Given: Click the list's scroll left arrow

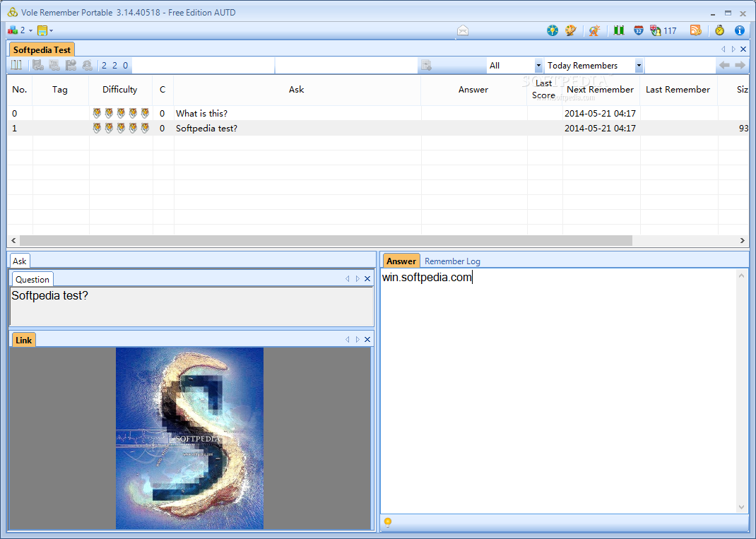Looking at the screenshot, I should coord(13,240).
